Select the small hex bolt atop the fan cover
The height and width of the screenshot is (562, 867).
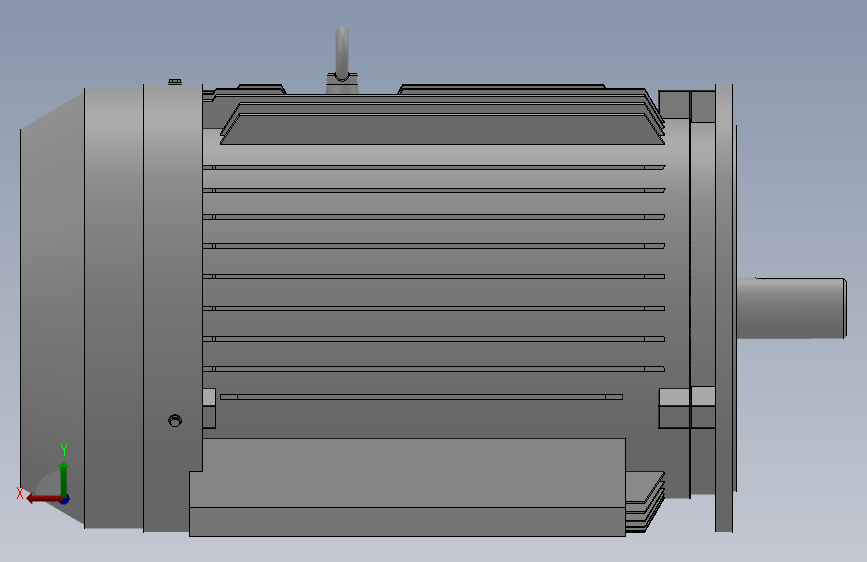[175, 82]
